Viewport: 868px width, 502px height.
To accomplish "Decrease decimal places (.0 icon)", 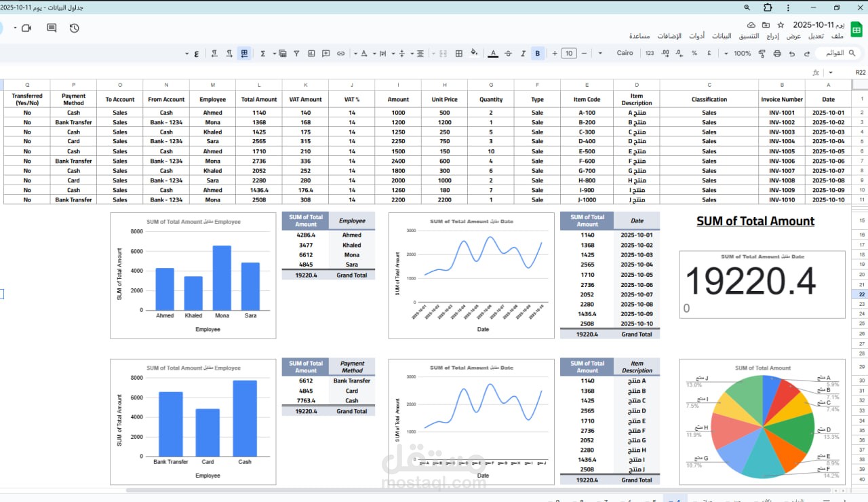I will click(x=679, y=53).
